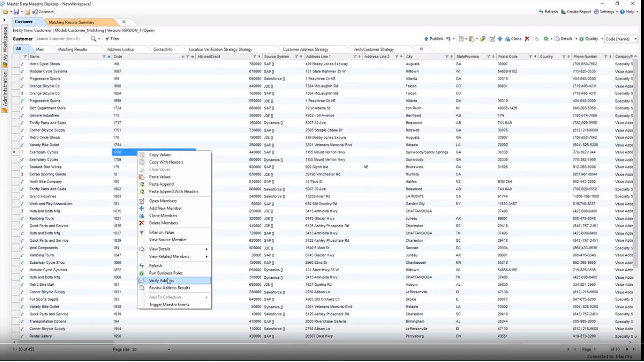644x362 pixels.
Task: Choose Copy Values in context menu
Action: pos(160,155)
